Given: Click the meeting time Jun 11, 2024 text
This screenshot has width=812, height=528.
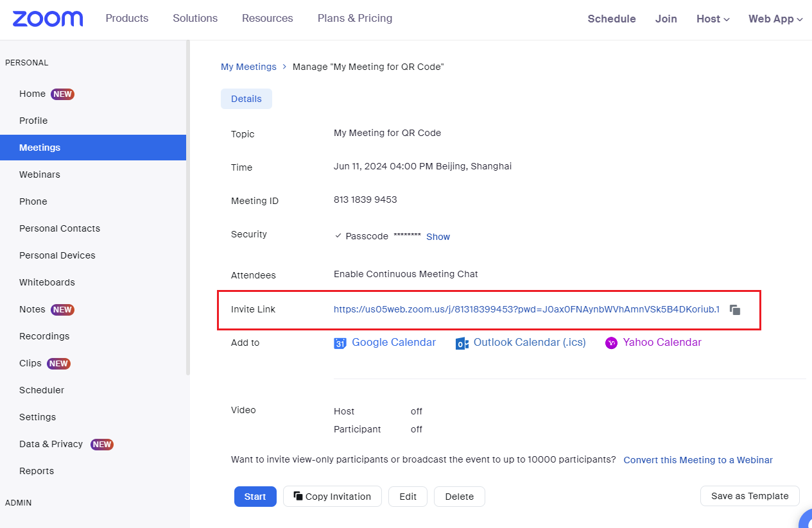Looking at the screenshot, I should 422,166.
